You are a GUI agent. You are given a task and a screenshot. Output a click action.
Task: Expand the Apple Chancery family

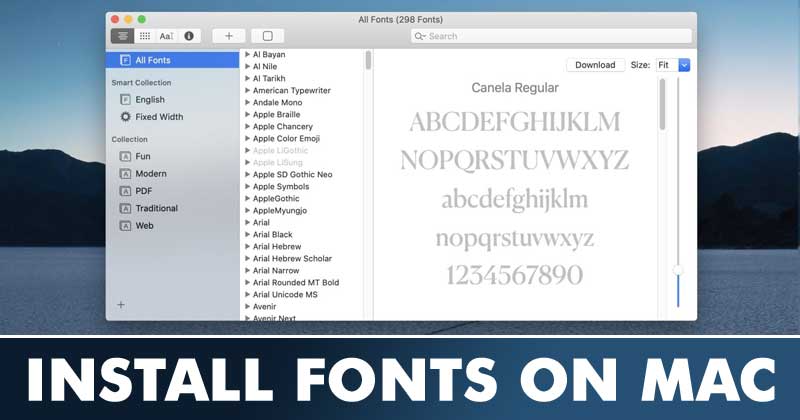tap(247, 126)
